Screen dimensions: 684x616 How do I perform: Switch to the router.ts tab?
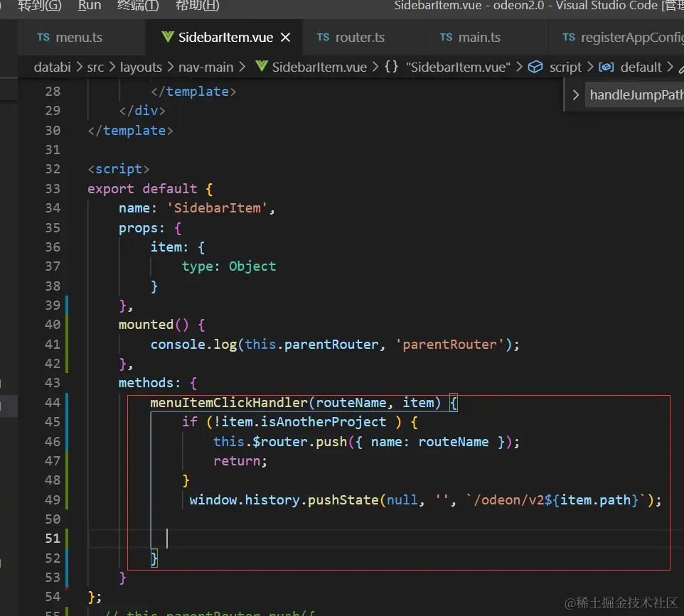coord(360,38)
